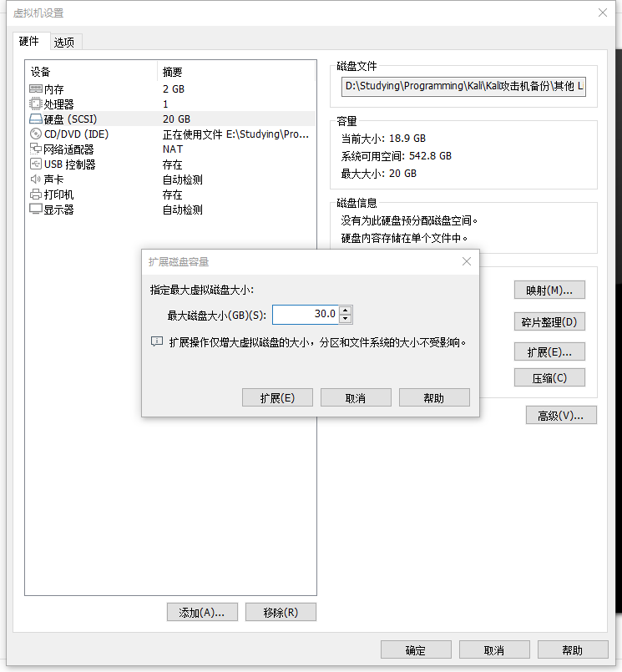Viewport: 622px width, 672px height.
Task: Select the sound card (声卡) speaker icon
Action: pos(36,179)
